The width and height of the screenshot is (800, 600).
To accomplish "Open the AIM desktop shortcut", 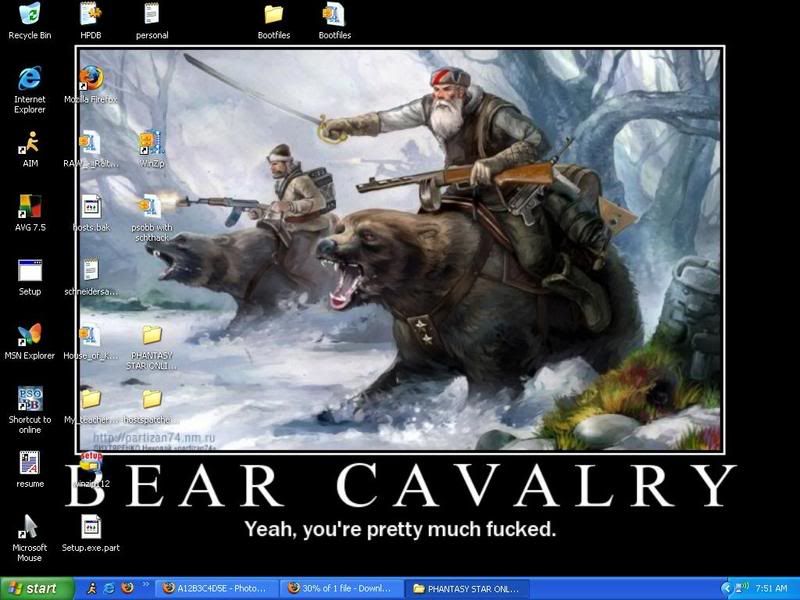I will point(30,142).
